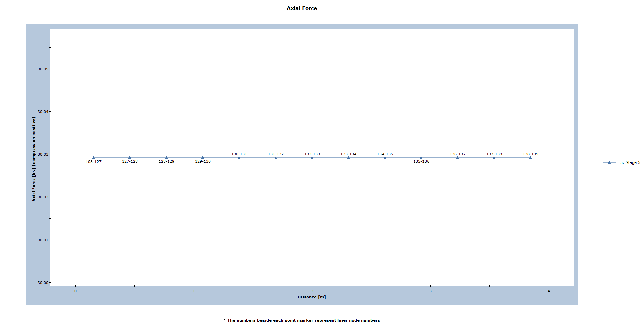Click the 137-138 point marker
Screen dimensions: 644x326
tap(494, 157)
